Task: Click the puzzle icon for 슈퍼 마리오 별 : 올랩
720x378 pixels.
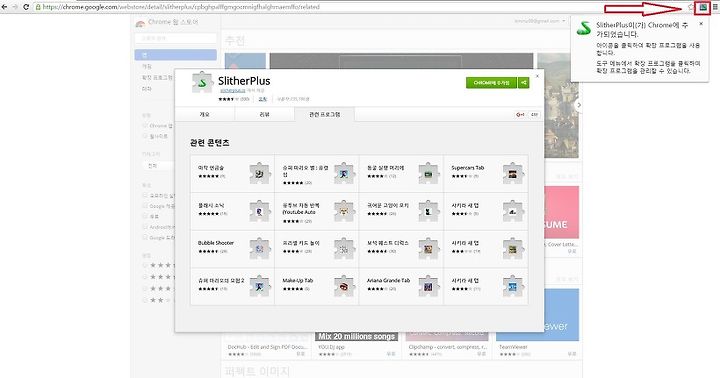Action: (344, 174)
